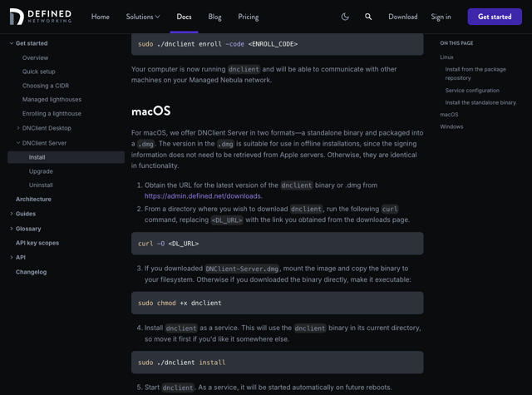Click the sudo chmod +x dnclient code block
Image resolution: width=532 pixels, height=395 pixels.
(277, 303)
